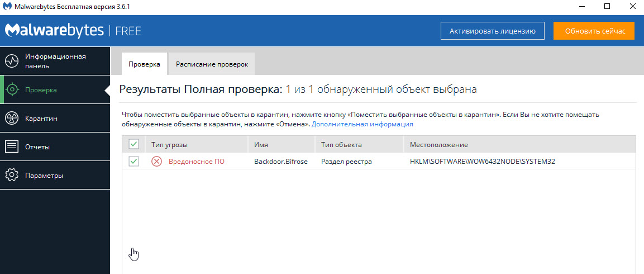
Task: Click the Отчеты reports icon
Action: (12, 147)
